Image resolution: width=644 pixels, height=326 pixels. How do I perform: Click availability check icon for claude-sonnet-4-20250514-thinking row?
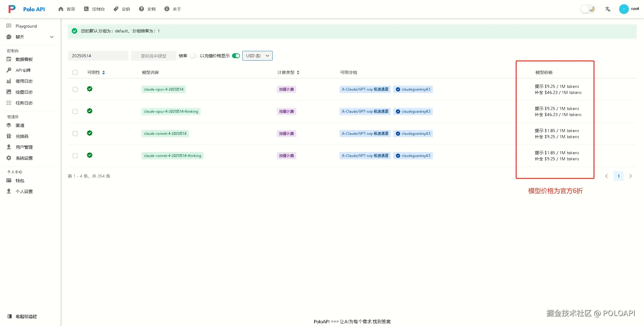[90, 155]
